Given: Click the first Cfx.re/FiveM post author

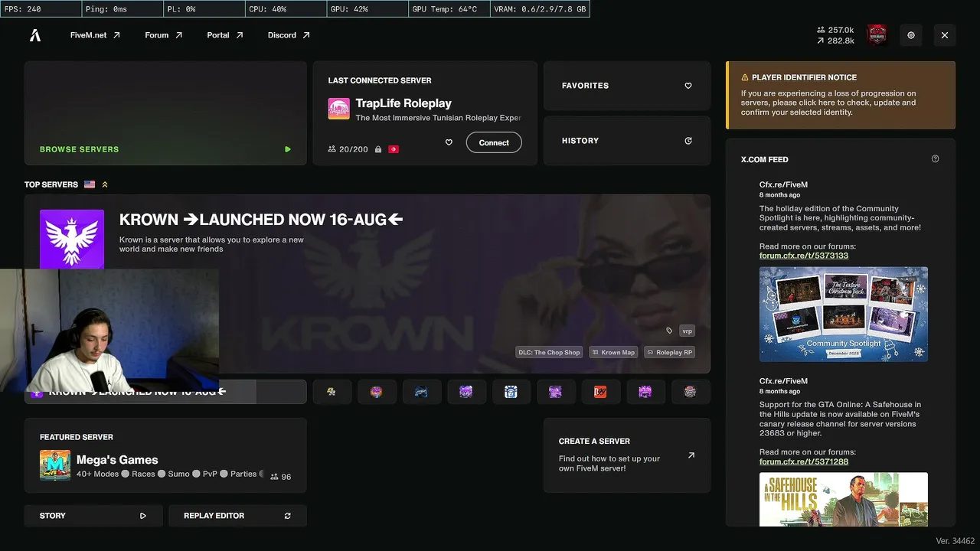Looking at the screenshot, I should pos(783,184).
